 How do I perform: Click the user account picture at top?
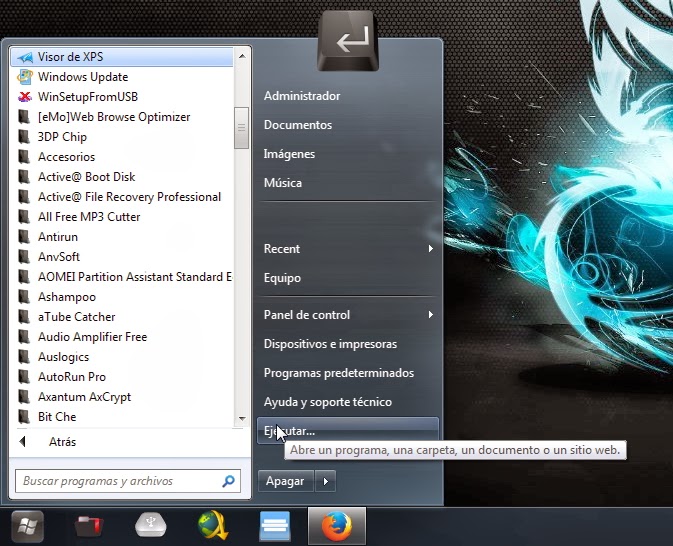pyautogui.click(x=348, y=41)
